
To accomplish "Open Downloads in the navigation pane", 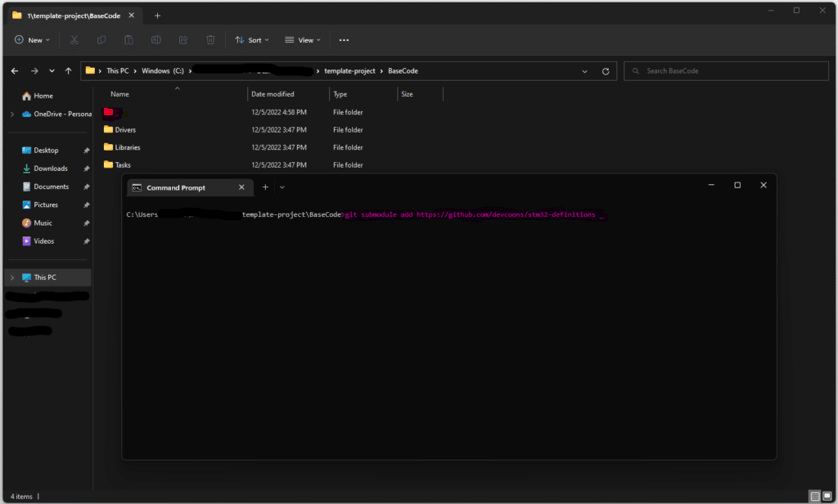I will (x=45, y=169).
